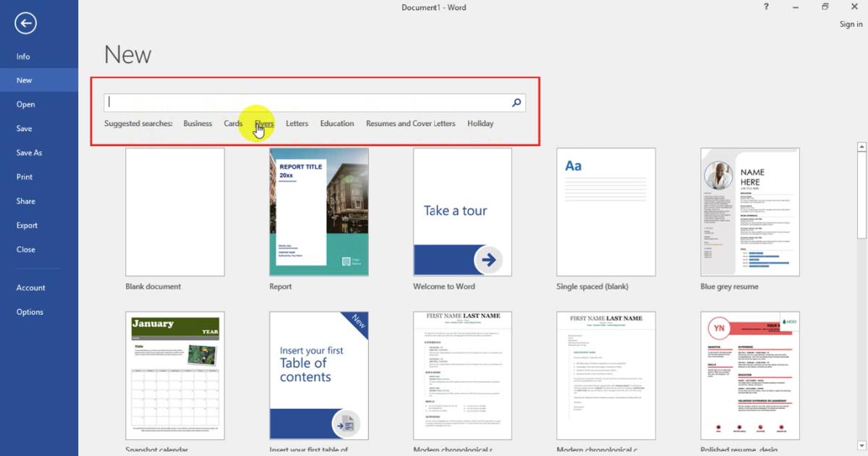This screenshot has width=868, height=456.
Task: Select Single spaced (blank) template
Action: click(x=606, y=212)
